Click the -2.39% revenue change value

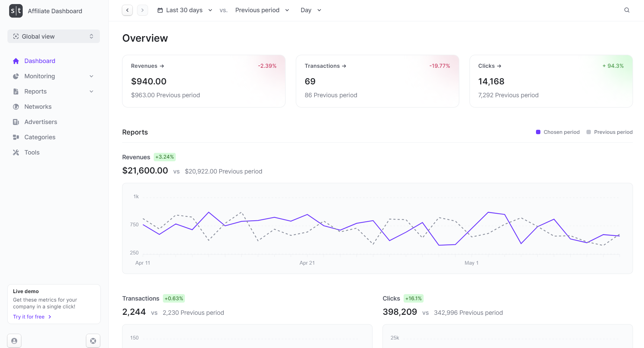[x=267, y=66]
